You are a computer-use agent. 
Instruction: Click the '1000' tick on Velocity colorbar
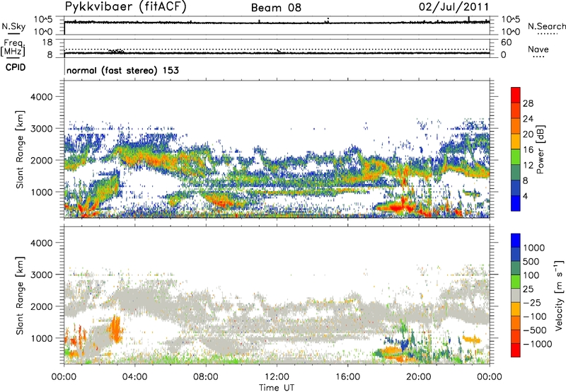tap(534, 248)
